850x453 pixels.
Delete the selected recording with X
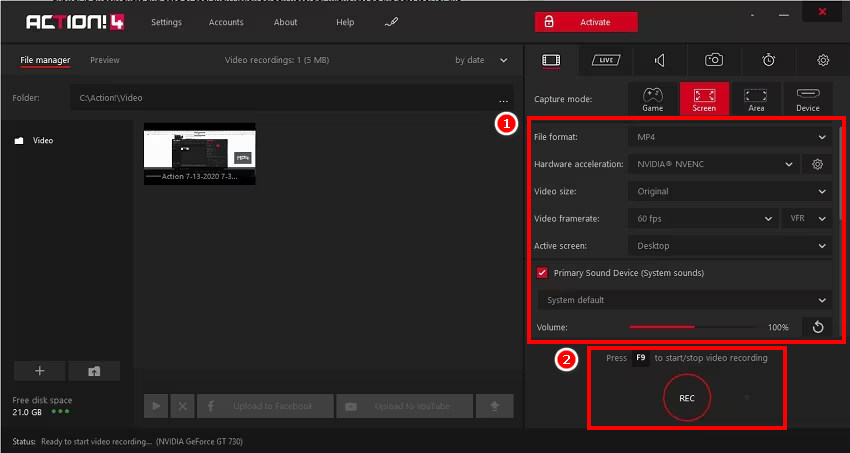pos(183,406)
